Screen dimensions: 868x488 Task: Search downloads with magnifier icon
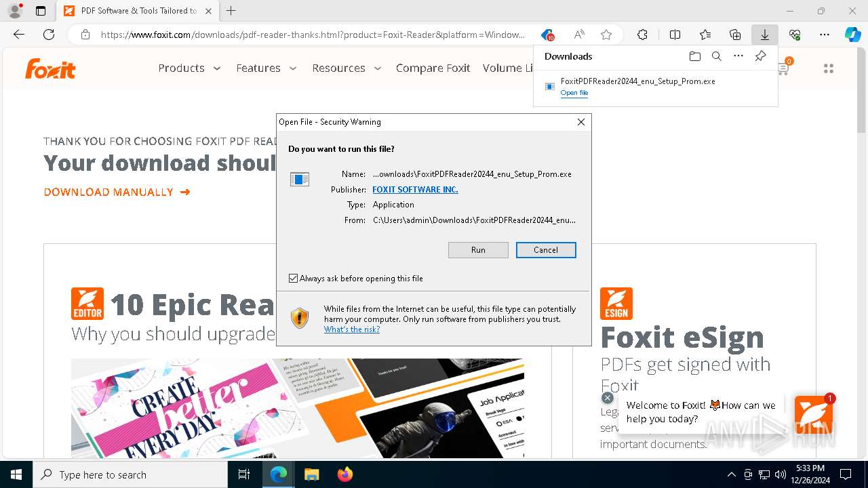(717, 56)
